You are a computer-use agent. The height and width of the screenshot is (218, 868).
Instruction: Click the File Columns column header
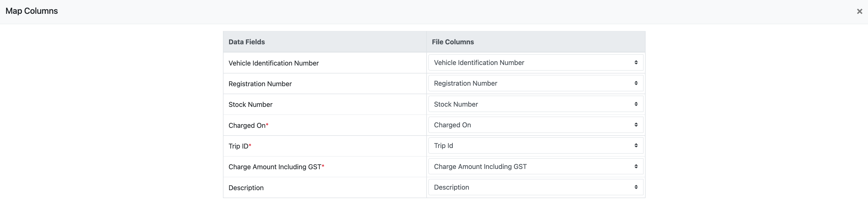(x=453, y=42)
